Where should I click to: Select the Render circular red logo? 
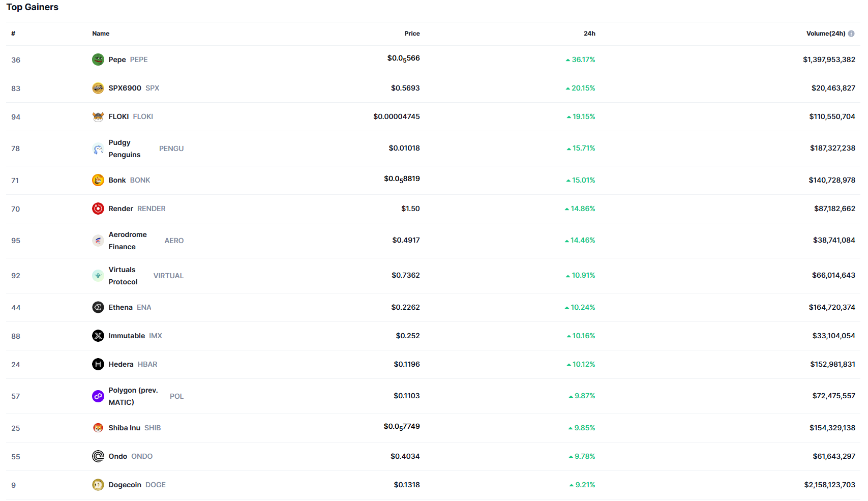[x=98, y=209]
